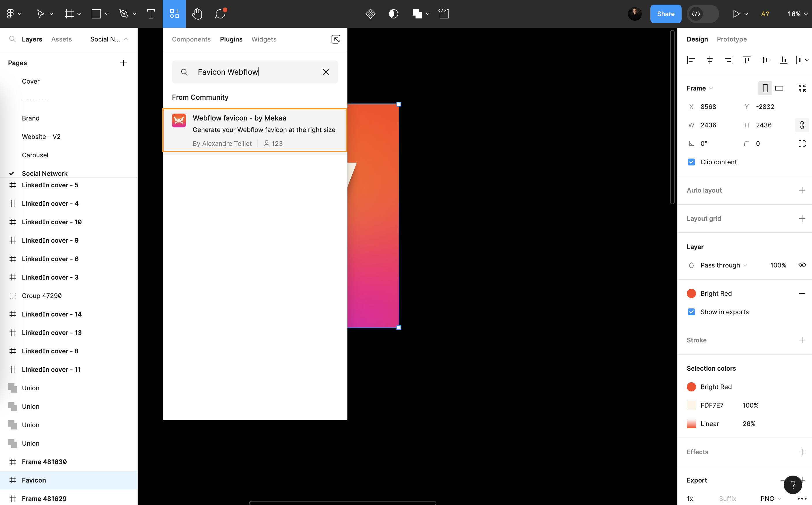Clear the Favicon Webflow search with the X

(326, 72)
